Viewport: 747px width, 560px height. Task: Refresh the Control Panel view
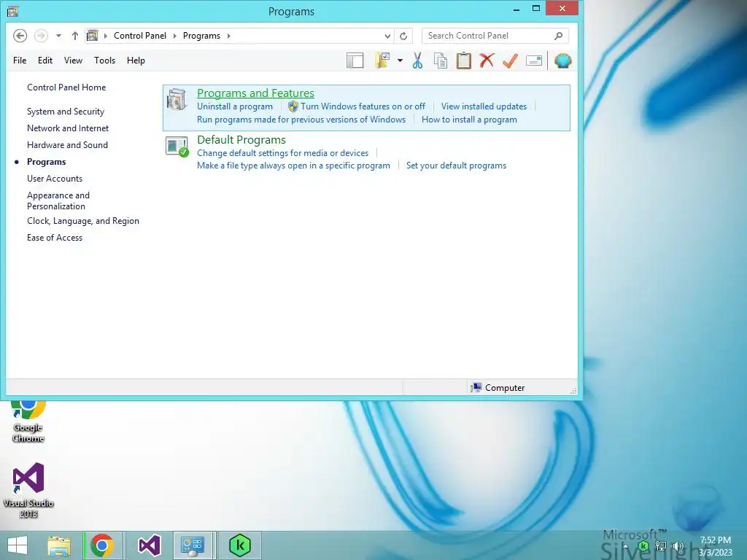(403, 36)
